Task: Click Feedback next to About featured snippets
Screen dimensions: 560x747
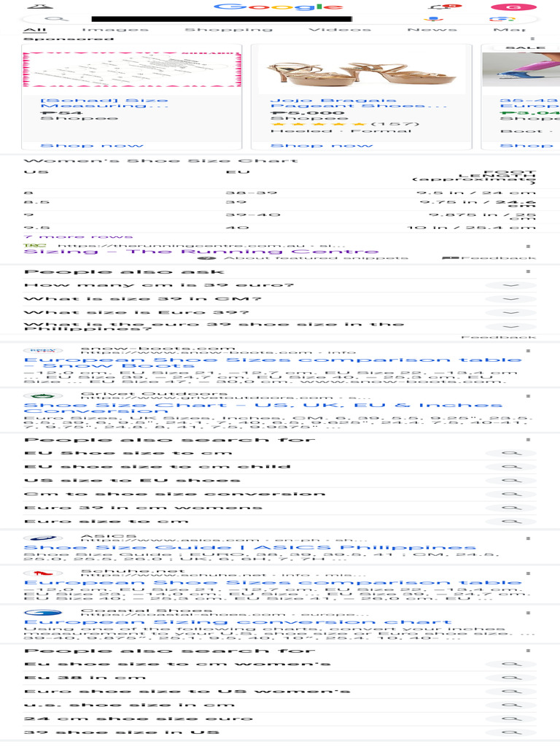Action: (x=489, y=258)
